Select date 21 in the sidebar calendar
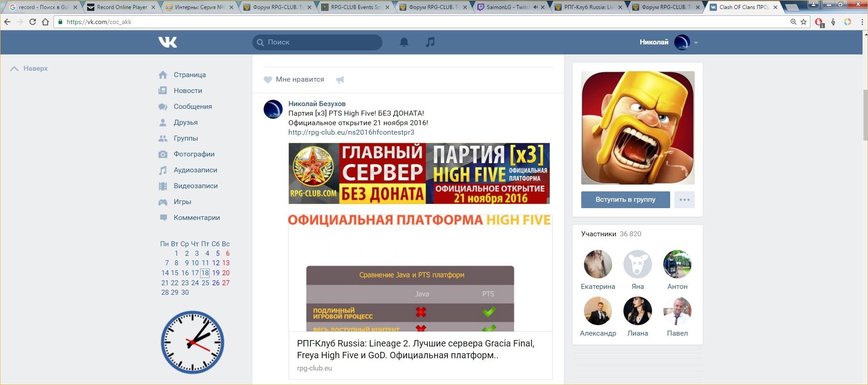This screenshot has width=868, height=385. click(165, 283)
